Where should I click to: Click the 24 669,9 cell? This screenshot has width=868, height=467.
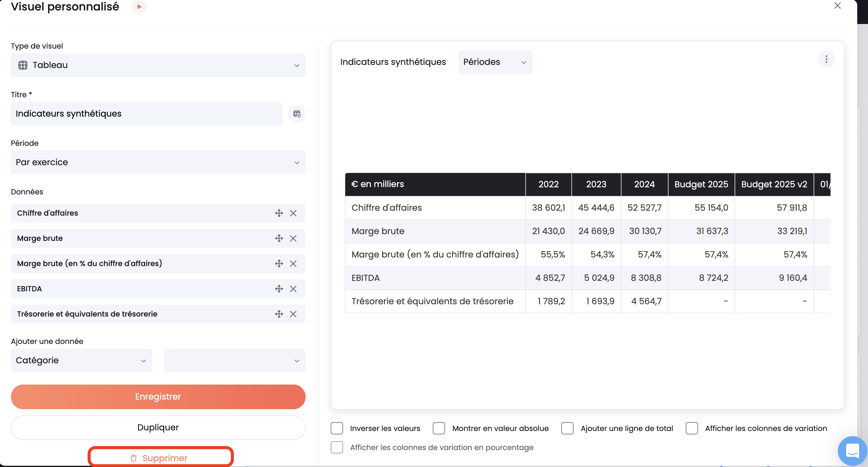[x=596, y=231]
